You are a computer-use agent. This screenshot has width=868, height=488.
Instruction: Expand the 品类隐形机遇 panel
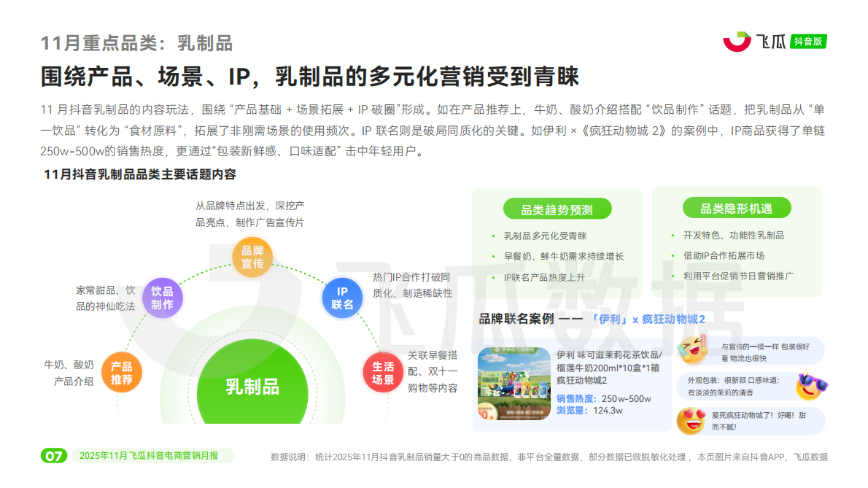pyautogui.click(x=737, y=207)
